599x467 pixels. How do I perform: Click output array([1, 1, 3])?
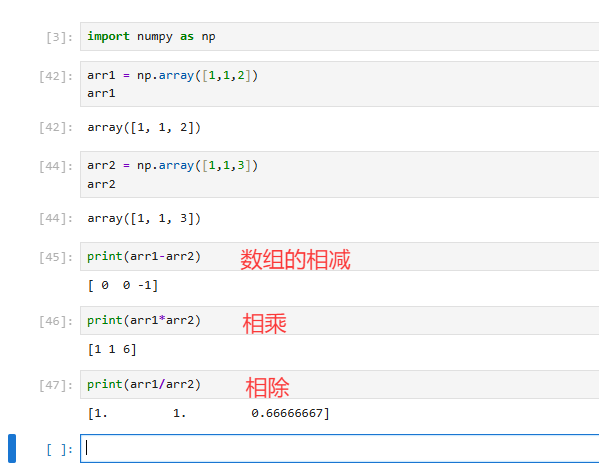coord(144,218)
